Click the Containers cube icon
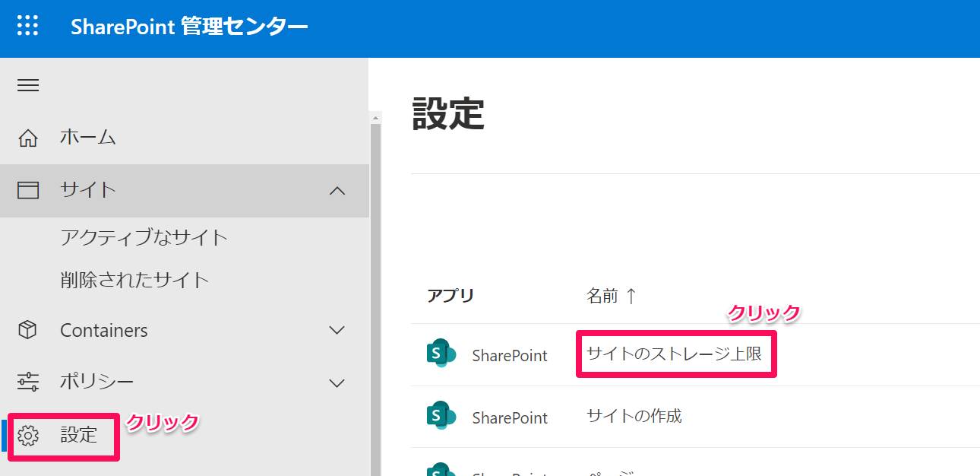 [28, 330]
